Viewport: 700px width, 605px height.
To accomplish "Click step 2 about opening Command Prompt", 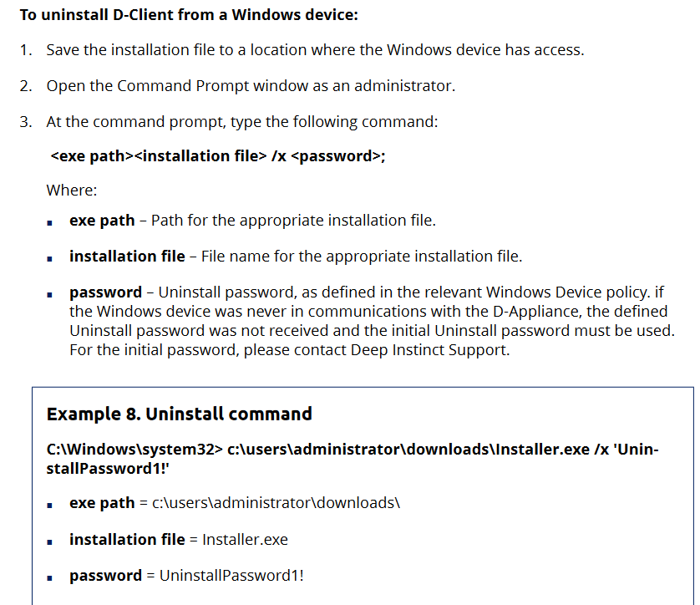I will coord(251,85).
